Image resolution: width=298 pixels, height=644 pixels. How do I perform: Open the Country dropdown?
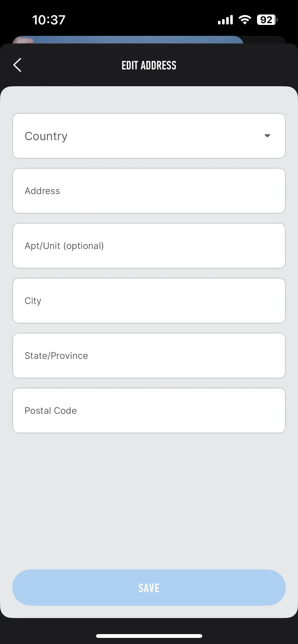pyautogui.click(x=149, y=136)
